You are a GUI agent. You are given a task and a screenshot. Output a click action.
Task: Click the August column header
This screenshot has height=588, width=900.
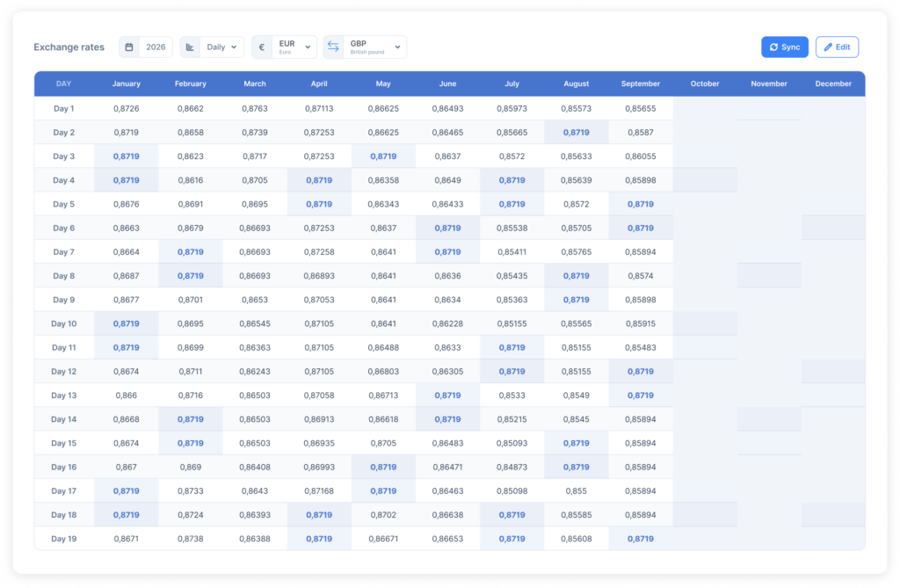tap(577, 83)
